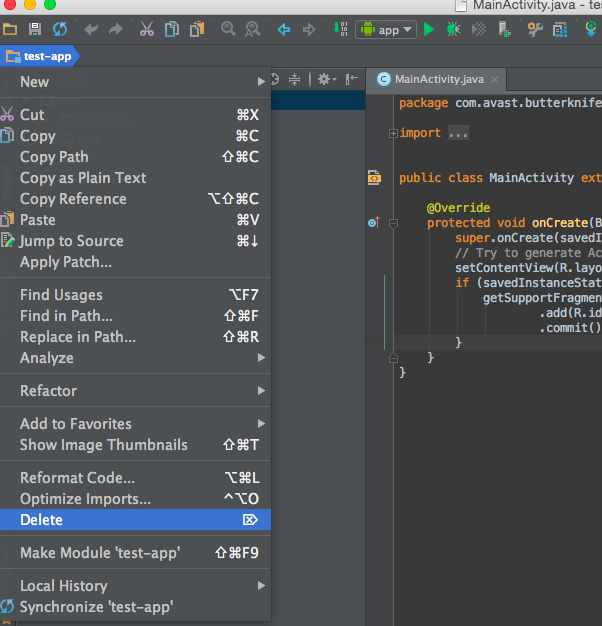Select Show Image Thumbnails
602x626 pixels.
tap(135, 445)
